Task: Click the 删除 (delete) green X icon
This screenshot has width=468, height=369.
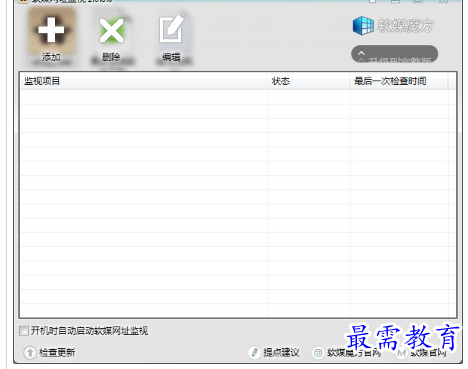Action: [x=111, y=31]
